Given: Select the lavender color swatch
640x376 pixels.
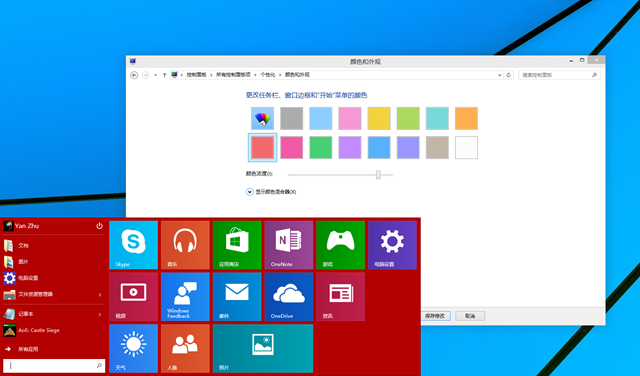Looking at the screenshot, I should (x=408, y=147).
